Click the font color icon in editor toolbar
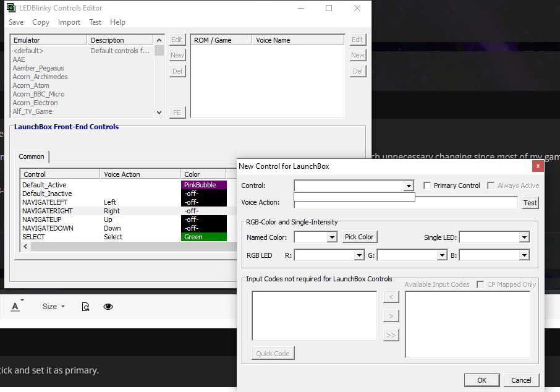 15,306
